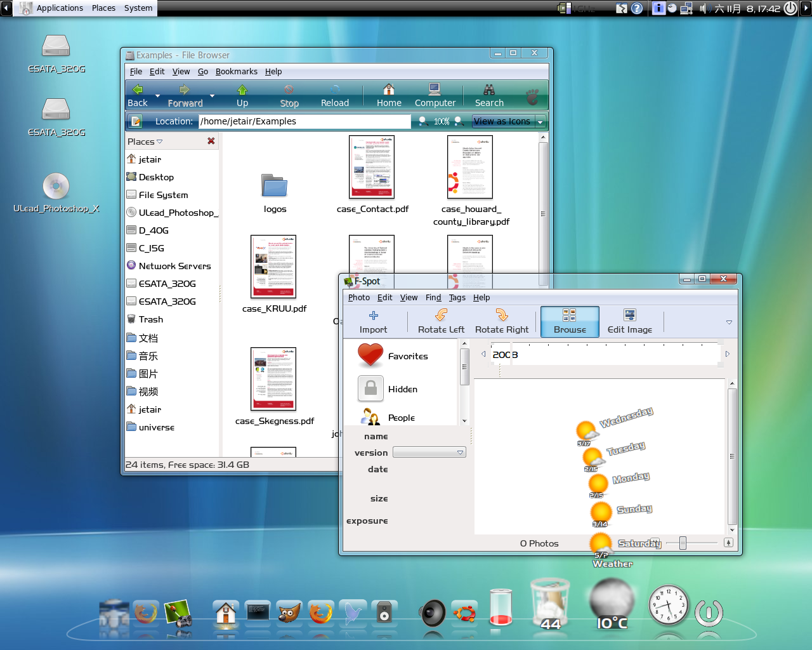Rotate Left in F-Spot toolbar
812x650 pixels.
tap(441, 322)
